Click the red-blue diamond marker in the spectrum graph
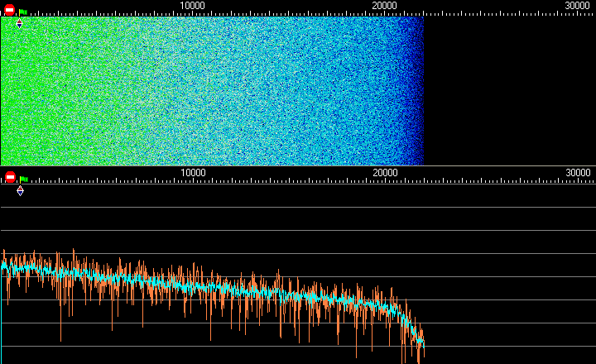The width and height of the screenshot is (596, 364). (20, 191)
